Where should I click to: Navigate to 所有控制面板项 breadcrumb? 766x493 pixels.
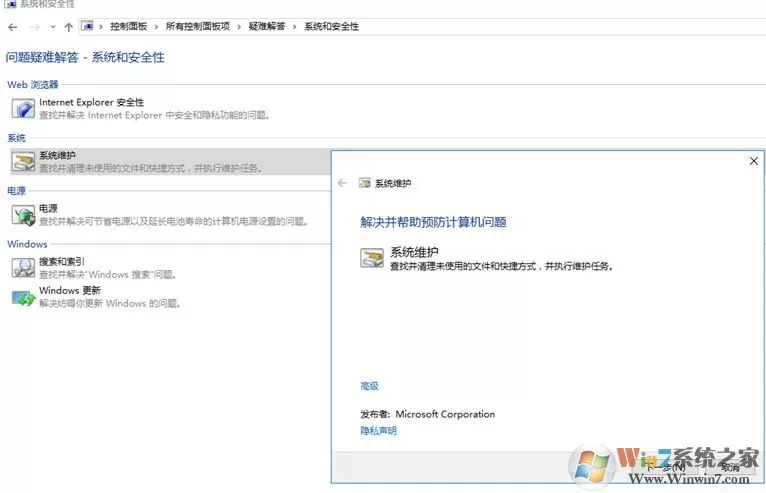click(x=197, y=26)
